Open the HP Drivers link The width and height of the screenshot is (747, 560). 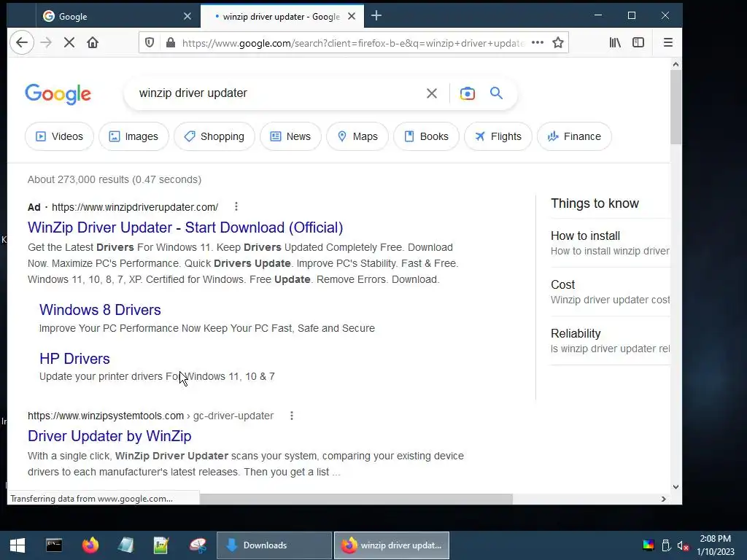(75, 359)
